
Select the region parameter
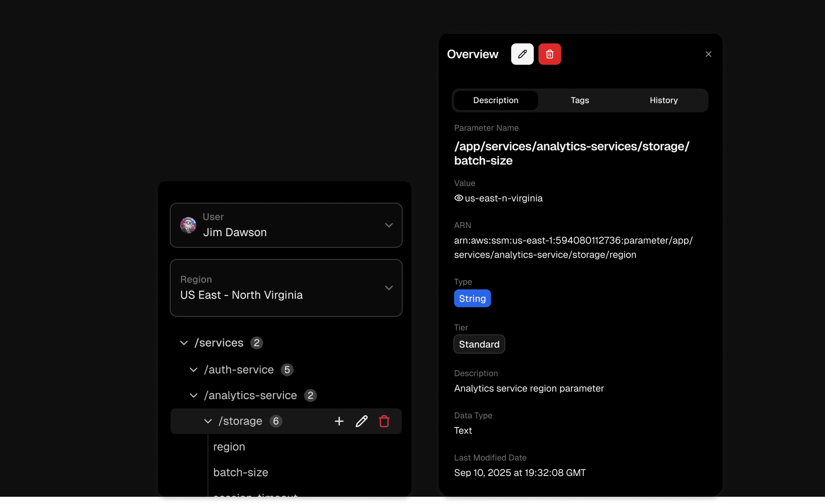[x=229, y=447]
